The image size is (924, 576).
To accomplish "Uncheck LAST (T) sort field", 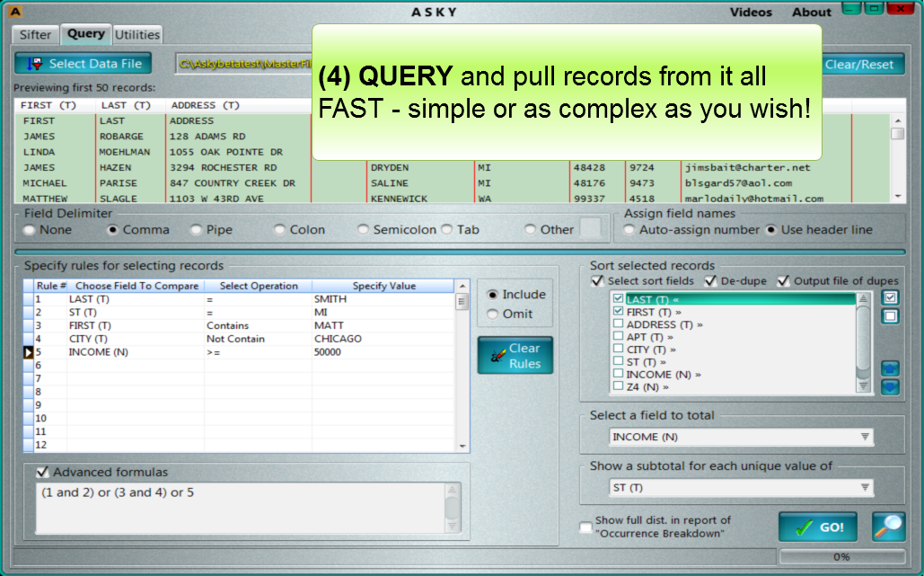I will point(618,299).
